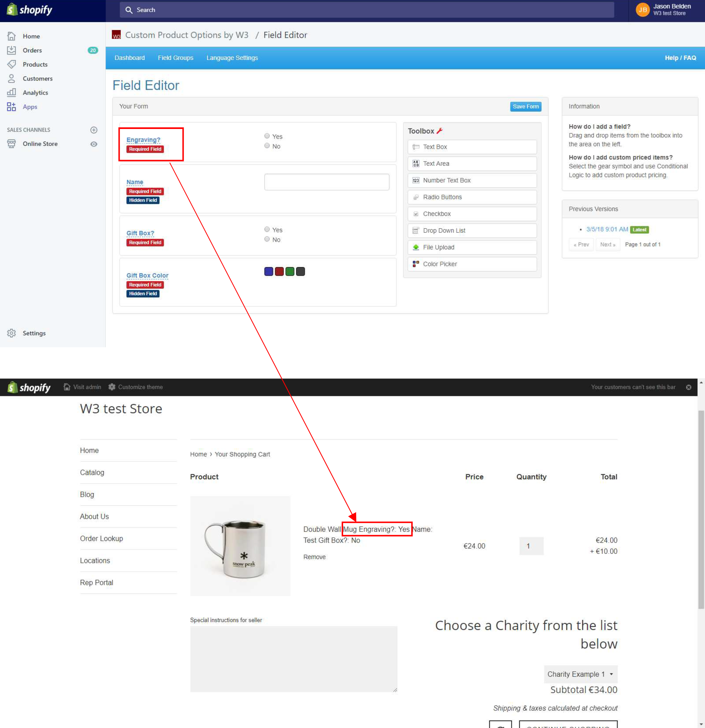Click the Customers person icon

(12, 78)
